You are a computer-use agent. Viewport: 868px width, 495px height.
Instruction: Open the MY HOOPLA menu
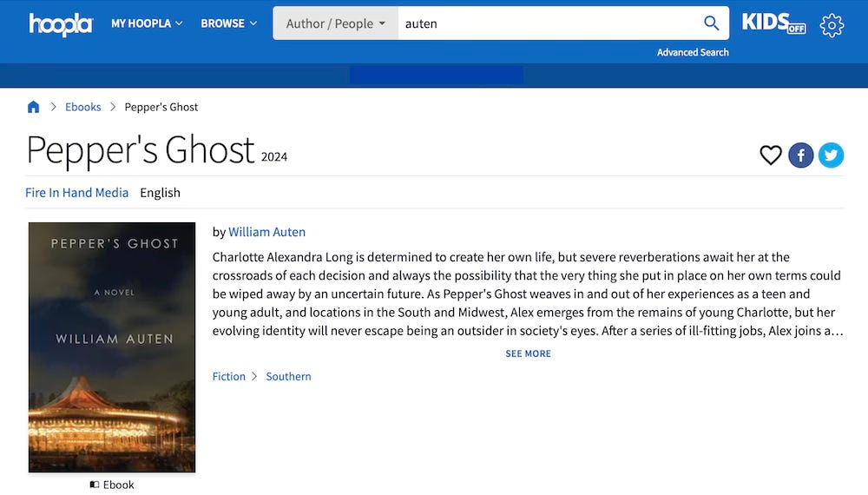click(x=147, y=23)
